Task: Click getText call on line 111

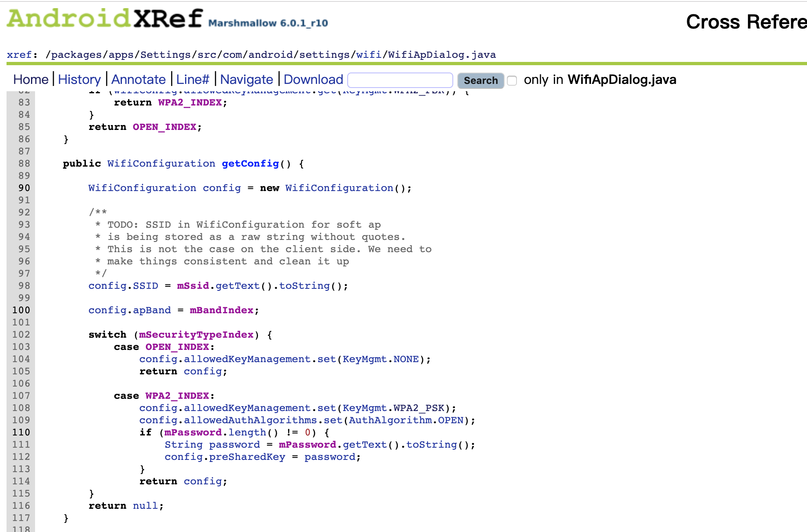Action: [x=364, y=444]
